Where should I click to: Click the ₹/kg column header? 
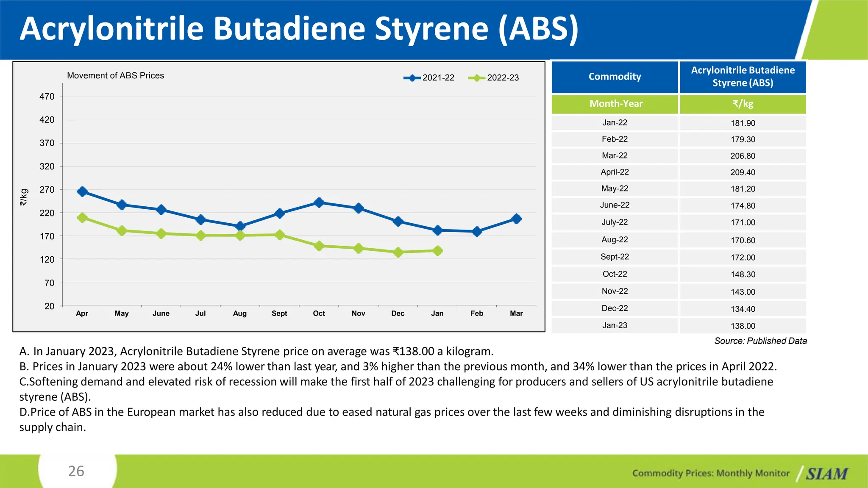pos(743,104)
